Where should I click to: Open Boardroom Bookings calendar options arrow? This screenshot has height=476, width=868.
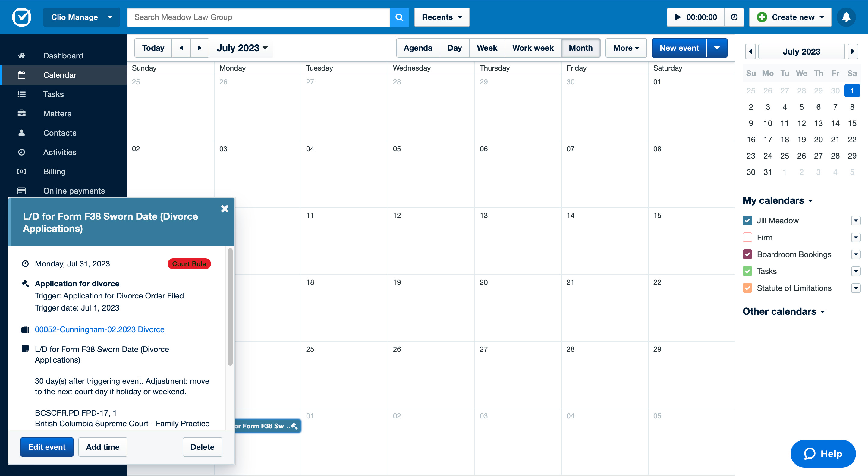coord(855,254)
